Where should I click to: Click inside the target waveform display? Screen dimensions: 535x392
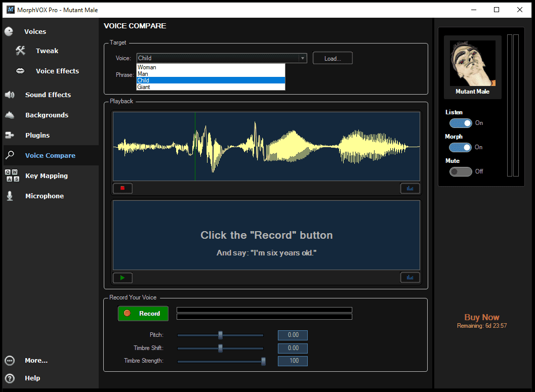coord(266,147)
